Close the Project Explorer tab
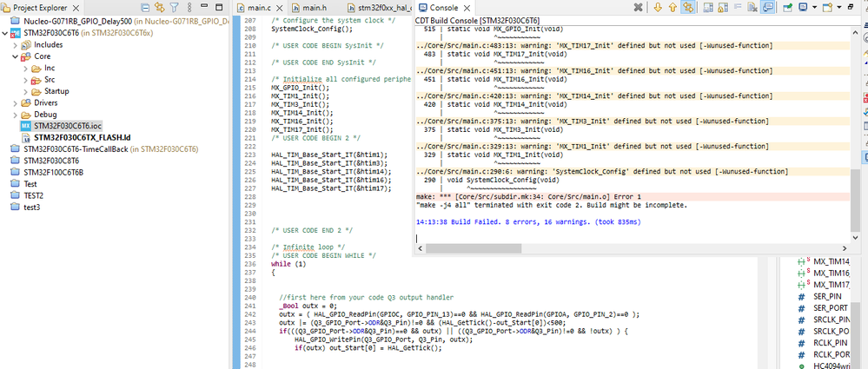The image size is (868, 369). point(76,9)
